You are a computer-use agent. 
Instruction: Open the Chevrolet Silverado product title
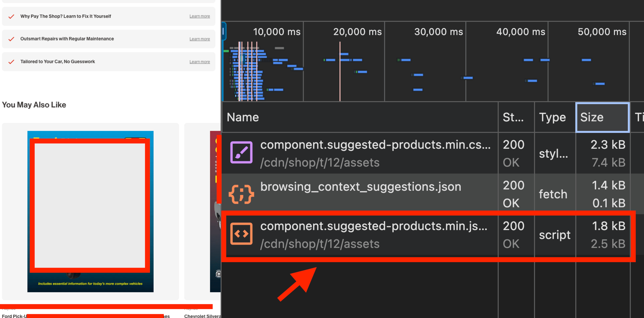point(202,316)
